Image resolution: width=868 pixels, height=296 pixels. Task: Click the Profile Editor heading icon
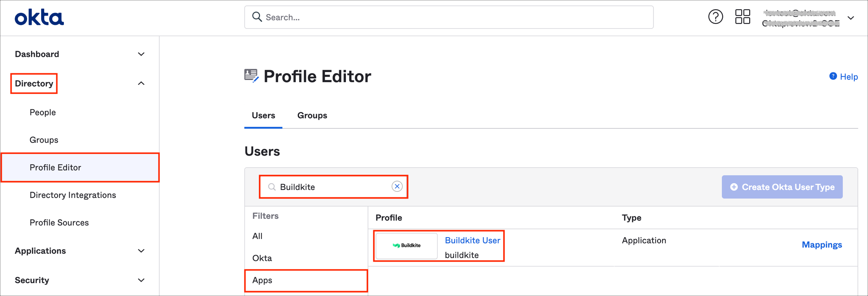(251, 76)
